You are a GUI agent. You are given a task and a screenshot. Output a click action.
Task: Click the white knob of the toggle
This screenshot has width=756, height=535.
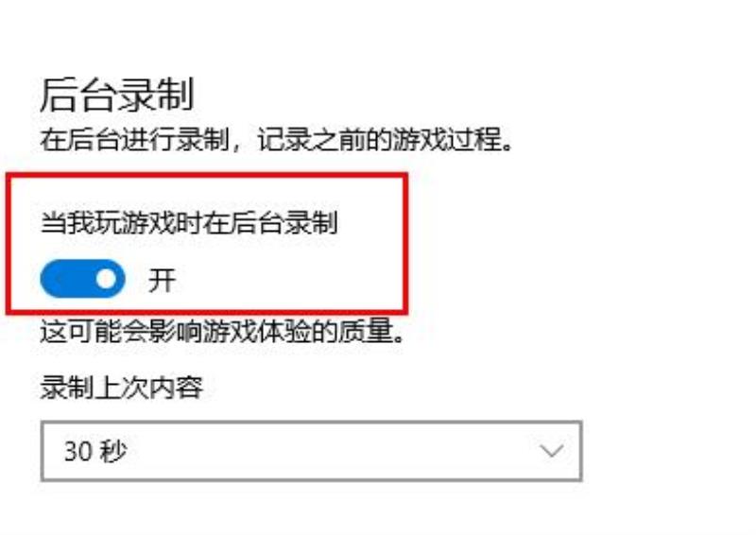(106, 278)
